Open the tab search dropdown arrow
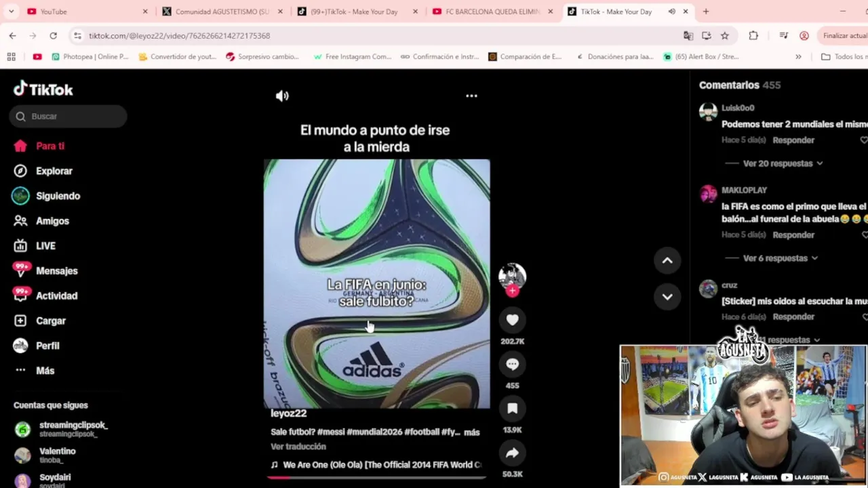 11,12
